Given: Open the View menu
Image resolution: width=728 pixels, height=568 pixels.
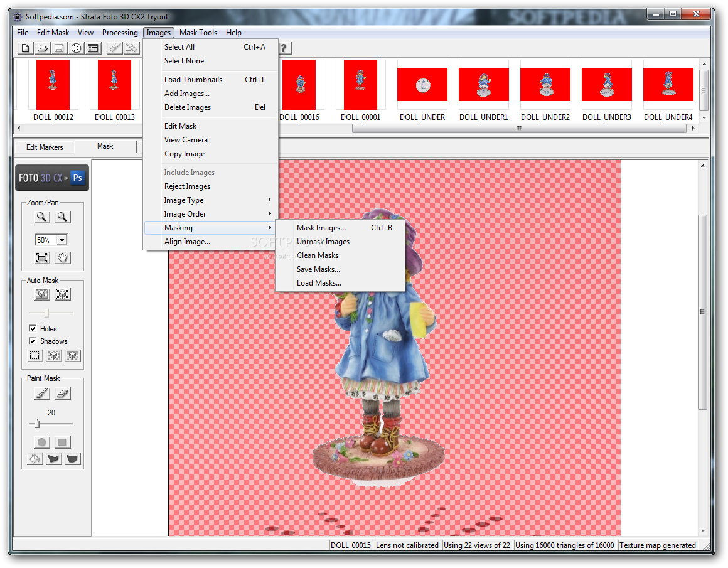Looking at the screenshot, I should 85,33.
